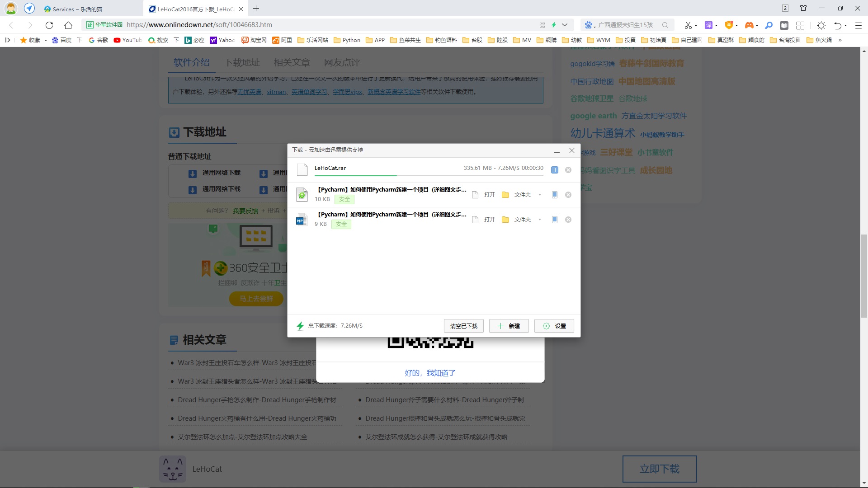Expand first Pycharm download options arrow
The height and width of the screenshot is (488, 868).
pos(540,195)
